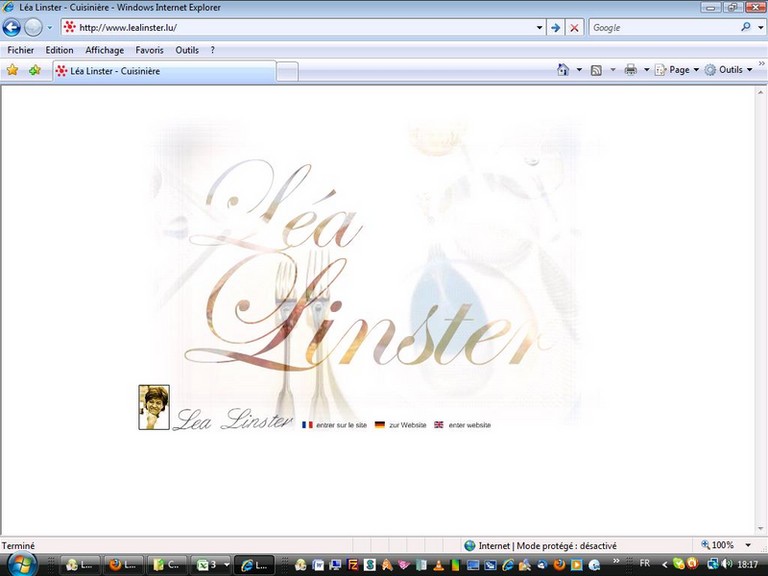
Task: Open the Affichage menu
Action: click(105, 50)
